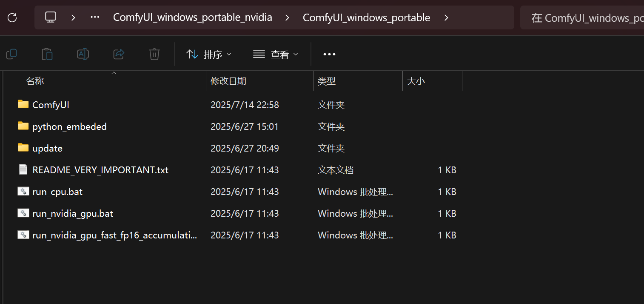
Task: Click the delete trash can icon
Action: click(x=154, y=54)
